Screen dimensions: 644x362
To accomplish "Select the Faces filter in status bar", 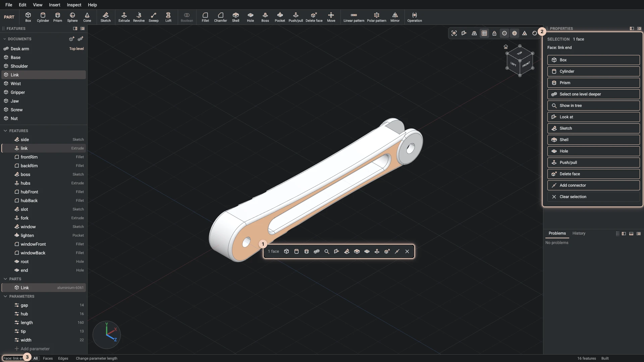I will pos(48,358).
